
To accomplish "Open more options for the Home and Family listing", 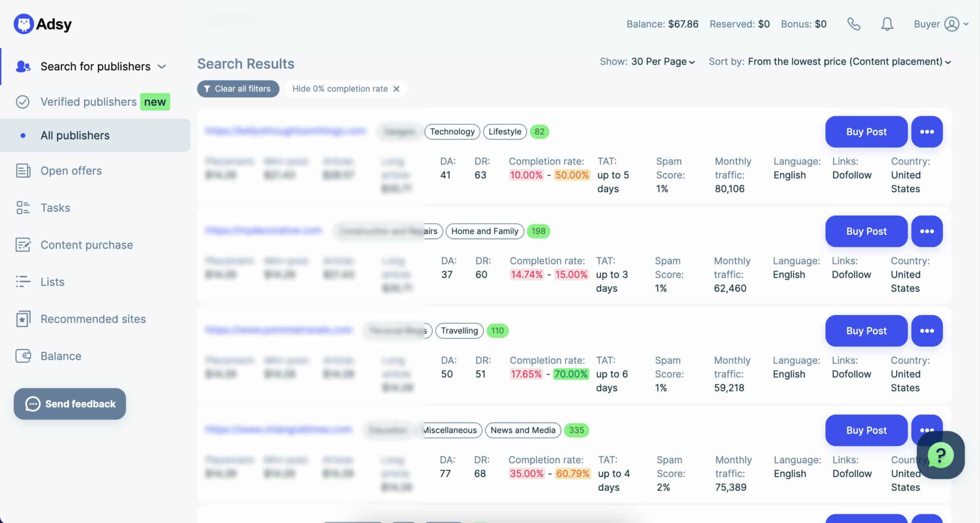I will (x=927, y=231).
